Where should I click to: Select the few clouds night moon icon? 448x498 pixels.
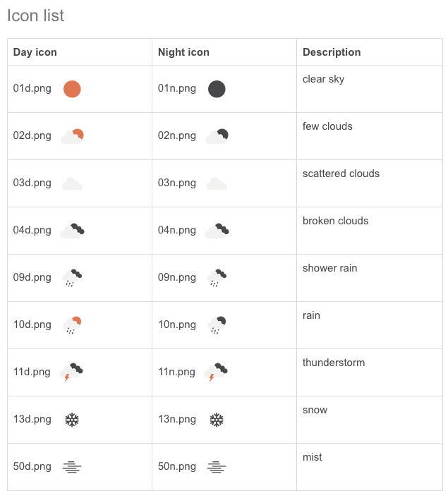[217, 136]
